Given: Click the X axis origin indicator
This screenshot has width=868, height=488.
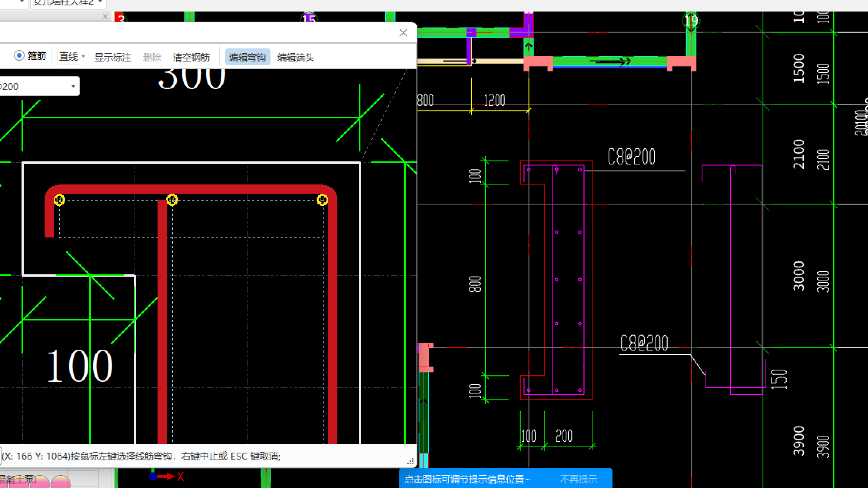Looking at the screenshot, I should 153,476.
